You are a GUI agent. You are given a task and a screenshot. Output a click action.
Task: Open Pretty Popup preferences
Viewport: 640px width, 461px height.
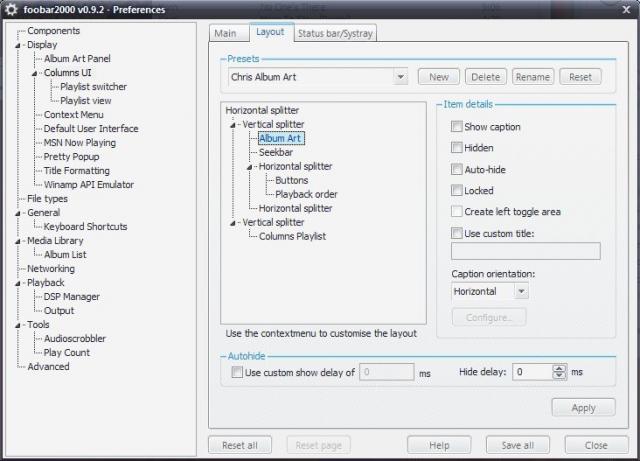[x=71, y=157]
